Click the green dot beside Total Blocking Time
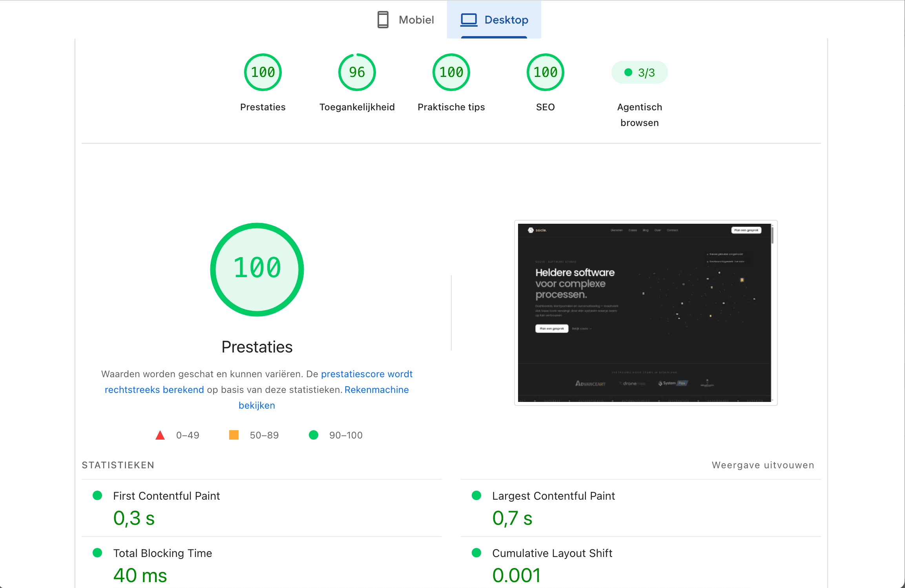The width and height of the screenshot is (905, 588). [97, 553]
